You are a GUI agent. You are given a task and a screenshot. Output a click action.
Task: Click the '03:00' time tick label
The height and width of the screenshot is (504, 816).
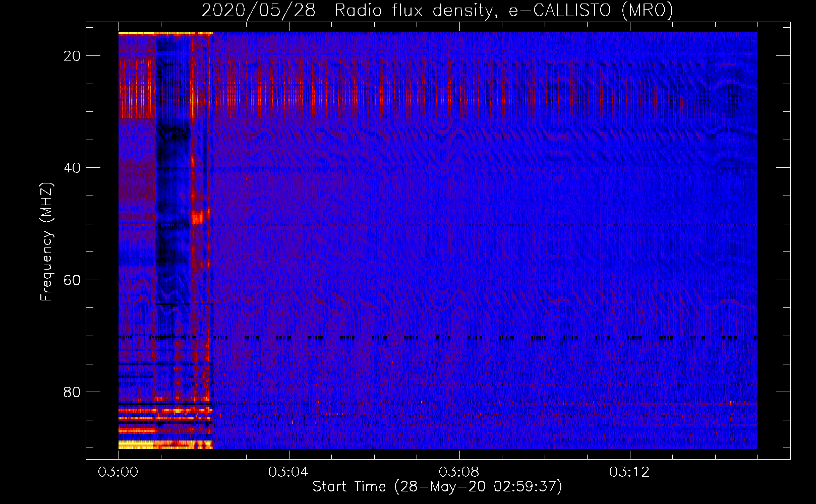click(x=118, y=472)
